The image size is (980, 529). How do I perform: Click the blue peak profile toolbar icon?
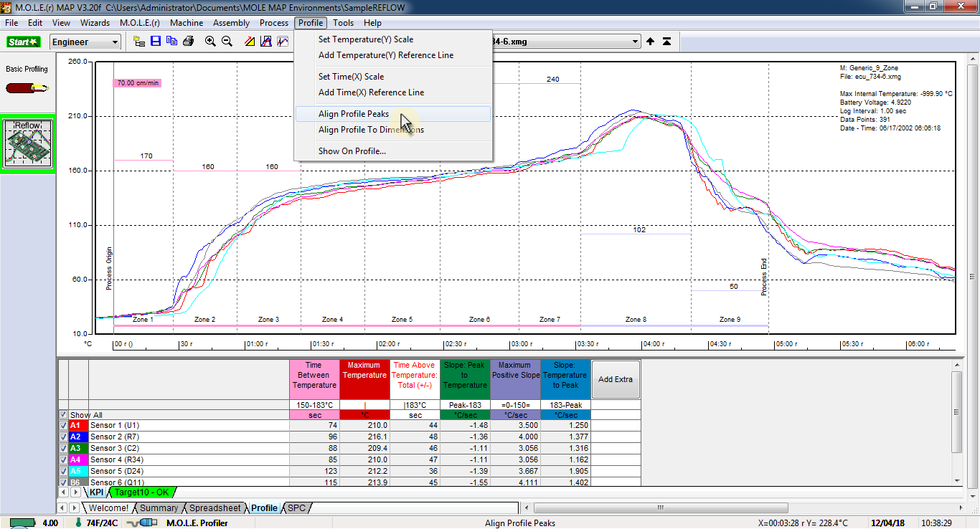tap(265, 42)
